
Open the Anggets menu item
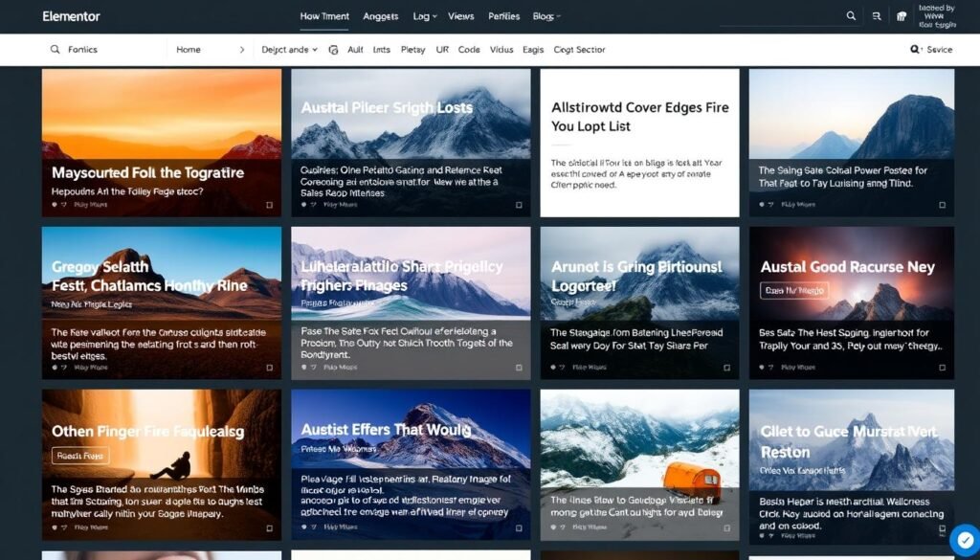pyautogui.click(x=381, y=16)
